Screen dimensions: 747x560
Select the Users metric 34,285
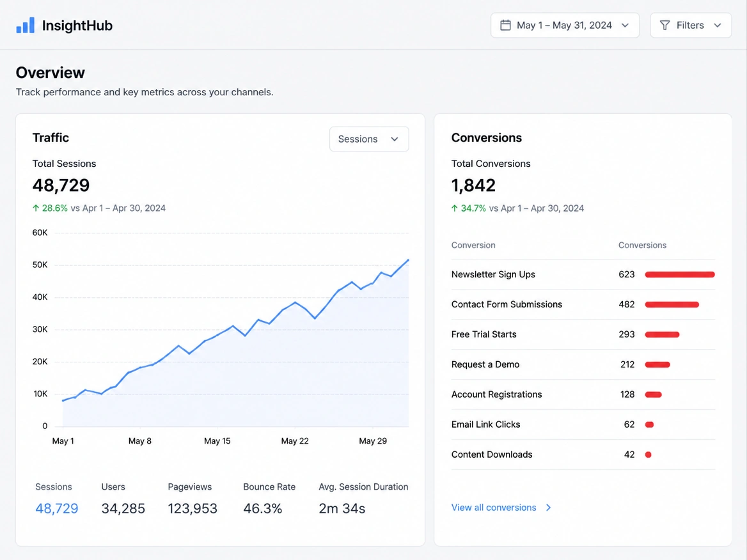pyautogui.click(x=123, y=509)
